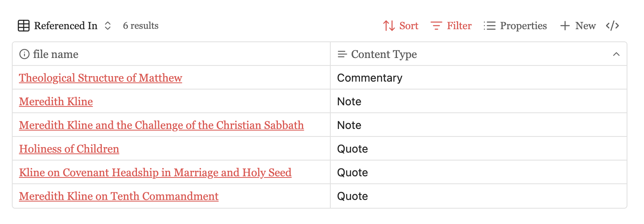Open the embed code view icon
The height and width of the screenshot is (224, 644).
point(612,26)
